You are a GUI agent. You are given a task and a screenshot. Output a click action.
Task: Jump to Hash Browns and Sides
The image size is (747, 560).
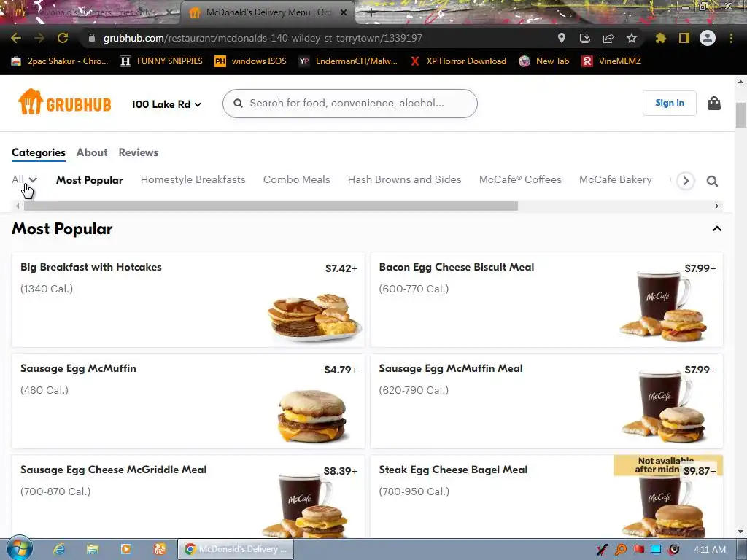[404, 179]
